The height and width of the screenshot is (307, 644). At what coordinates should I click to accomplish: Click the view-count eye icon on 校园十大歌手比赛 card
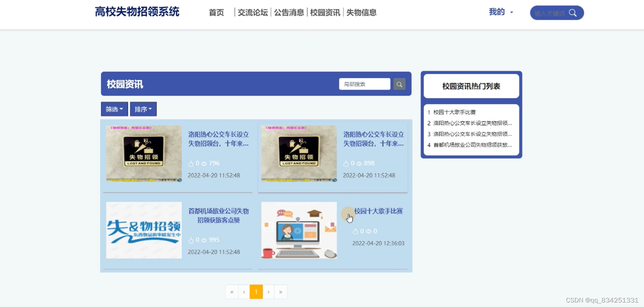369,231
